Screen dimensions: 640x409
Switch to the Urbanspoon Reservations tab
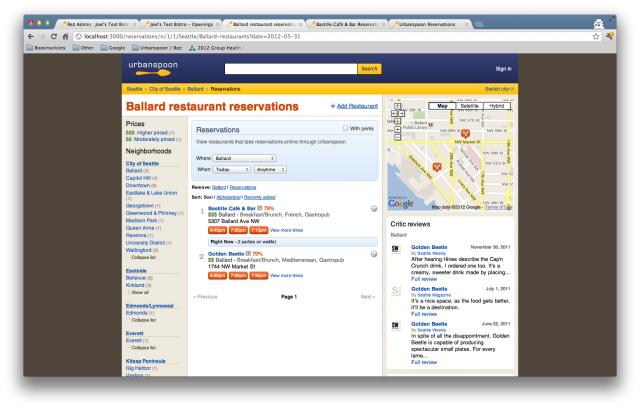[430, 24]
